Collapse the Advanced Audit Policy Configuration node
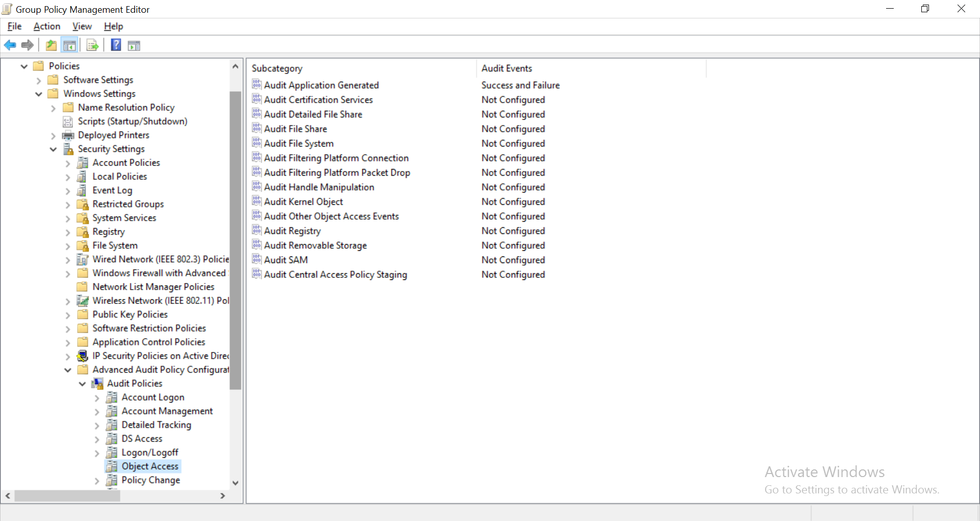 pos(67,370)
